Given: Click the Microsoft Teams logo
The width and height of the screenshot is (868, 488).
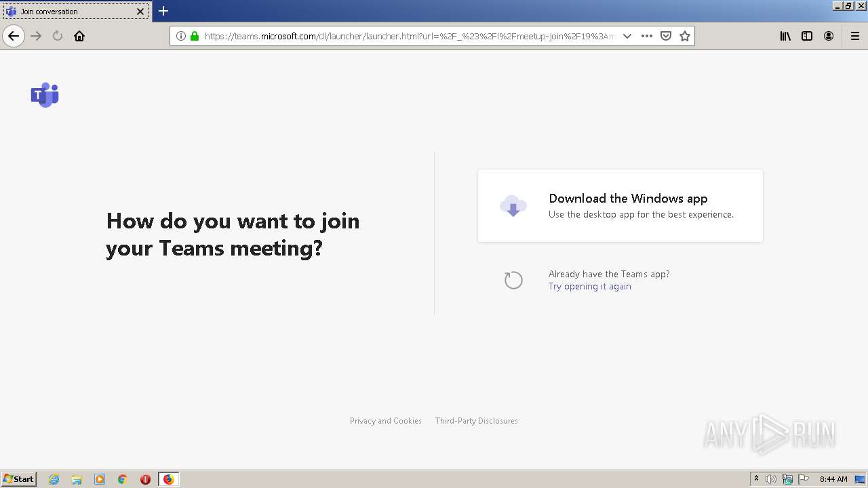Looking at the screenshot, I should 45,95.
